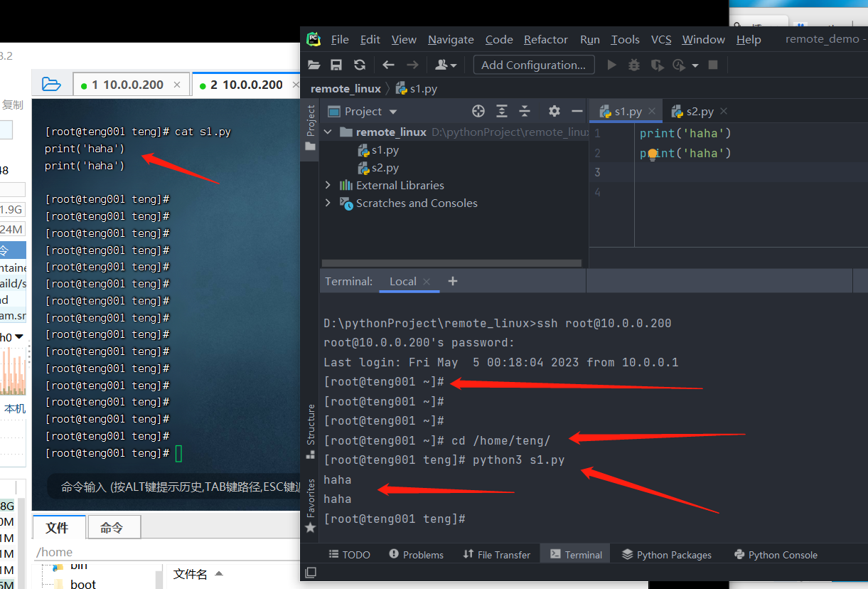Open the File Transfer tool window
The height and width of the screenshot is (589, 868).
click(496, 554)
